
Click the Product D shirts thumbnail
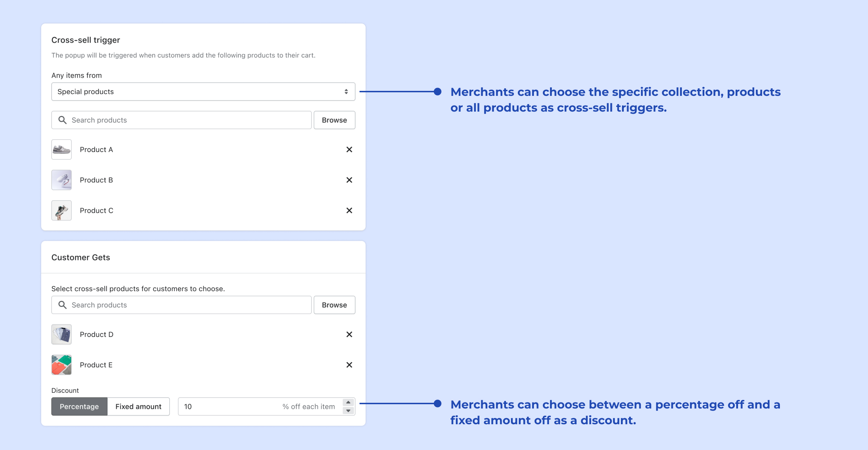click(x=62, y=334)
